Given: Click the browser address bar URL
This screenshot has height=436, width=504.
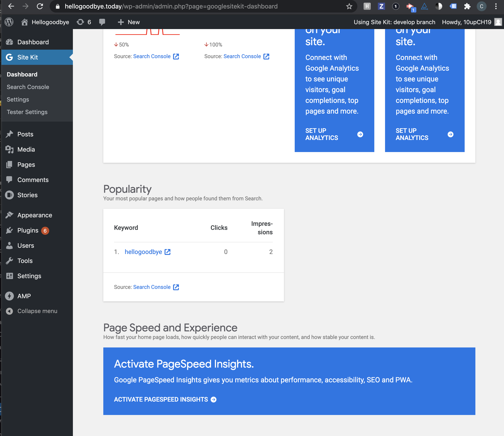Looking at the screenshot, I should tap(171, 6).
